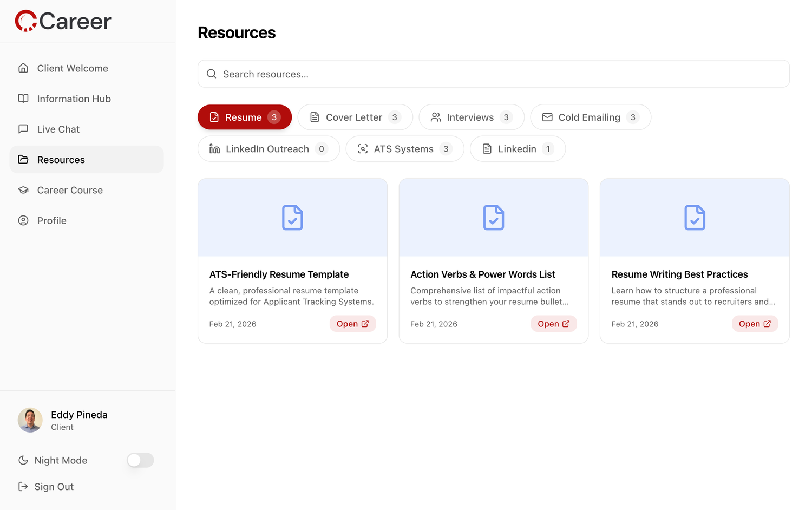Click the Information Hub book icon

click(x=23, y=99)
